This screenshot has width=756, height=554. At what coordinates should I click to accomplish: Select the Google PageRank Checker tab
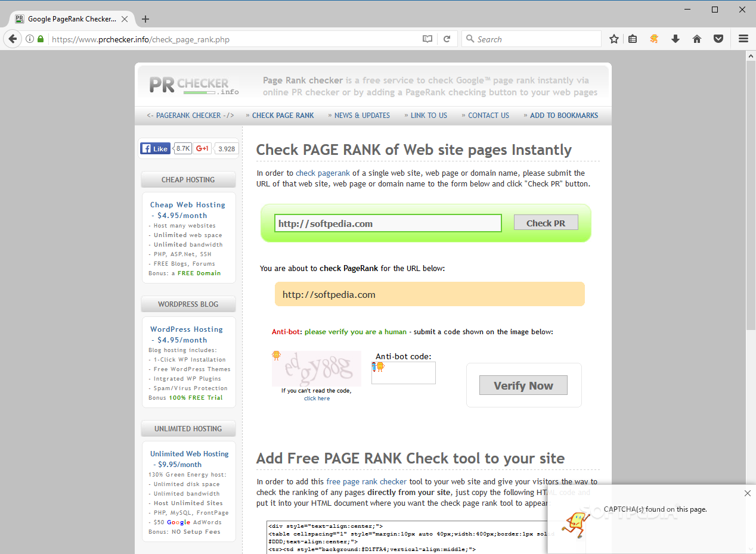click(x=72, y=19)
